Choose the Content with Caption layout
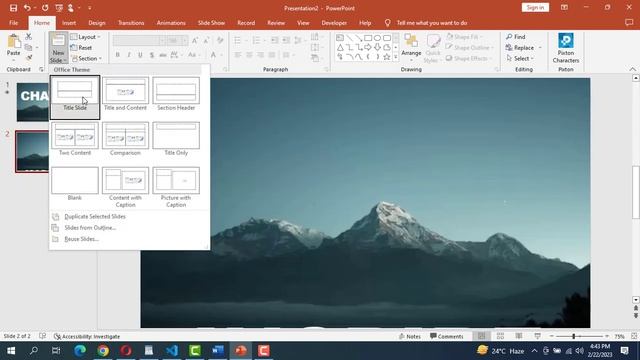Screen dimensions: 640x360 (x=125, y=187)
